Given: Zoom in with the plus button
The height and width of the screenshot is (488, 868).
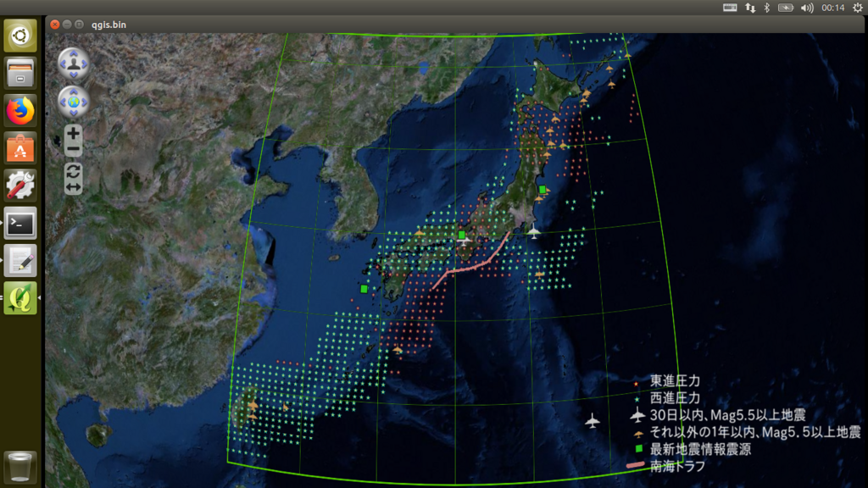Looking at the screenshot, I should (73, 133).
